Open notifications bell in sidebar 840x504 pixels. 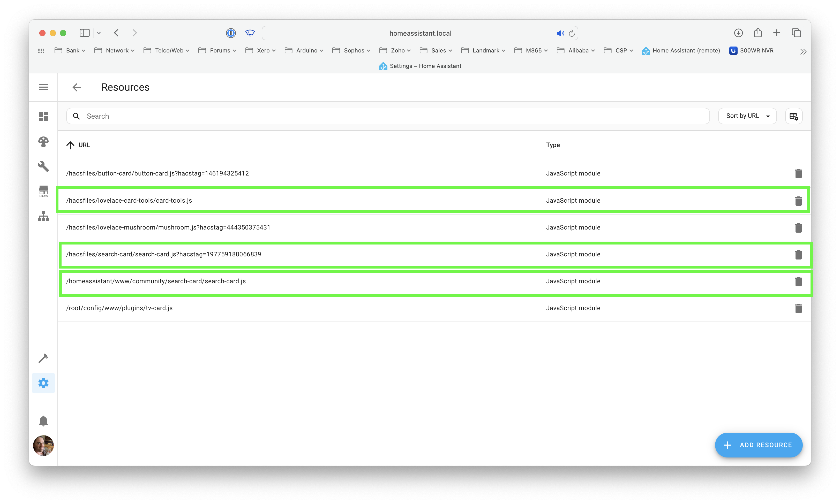43,421
